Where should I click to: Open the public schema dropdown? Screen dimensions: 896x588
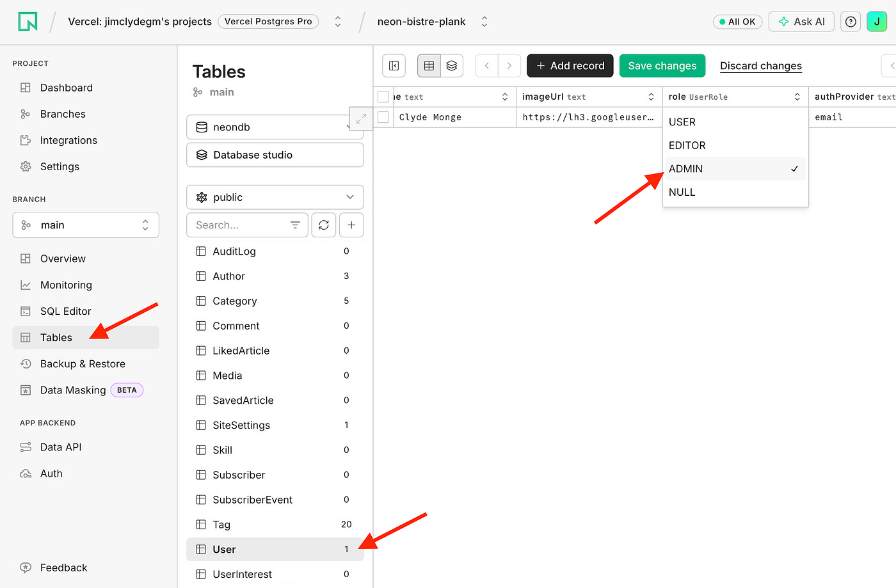[275, 197]
